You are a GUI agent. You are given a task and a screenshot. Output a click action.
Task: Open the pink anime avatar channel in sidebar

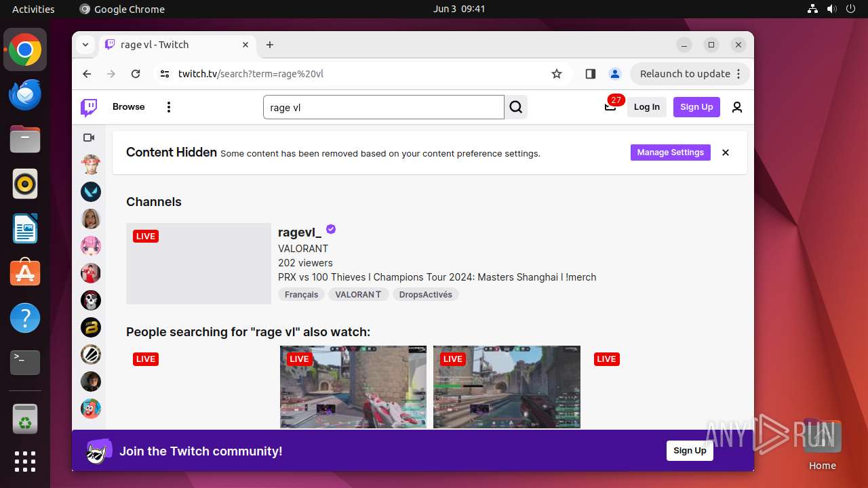click(x=91, y=246)
